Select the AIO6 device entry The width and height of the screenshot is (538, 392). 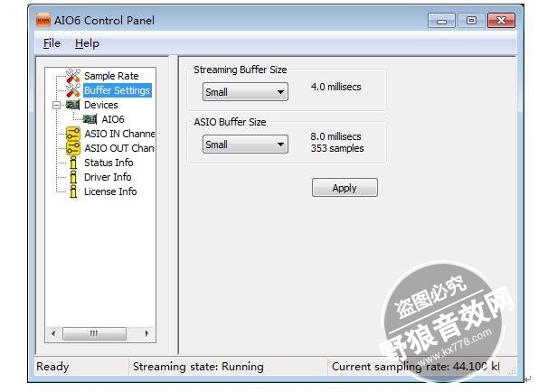tap(113, 119)
